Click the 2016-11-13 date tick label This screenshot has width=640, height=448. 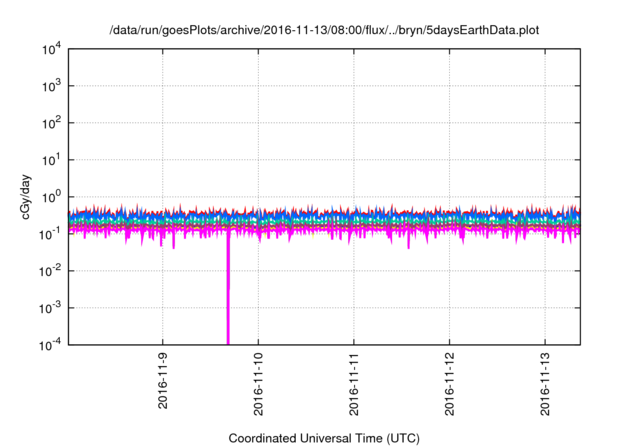coord(545,384)
